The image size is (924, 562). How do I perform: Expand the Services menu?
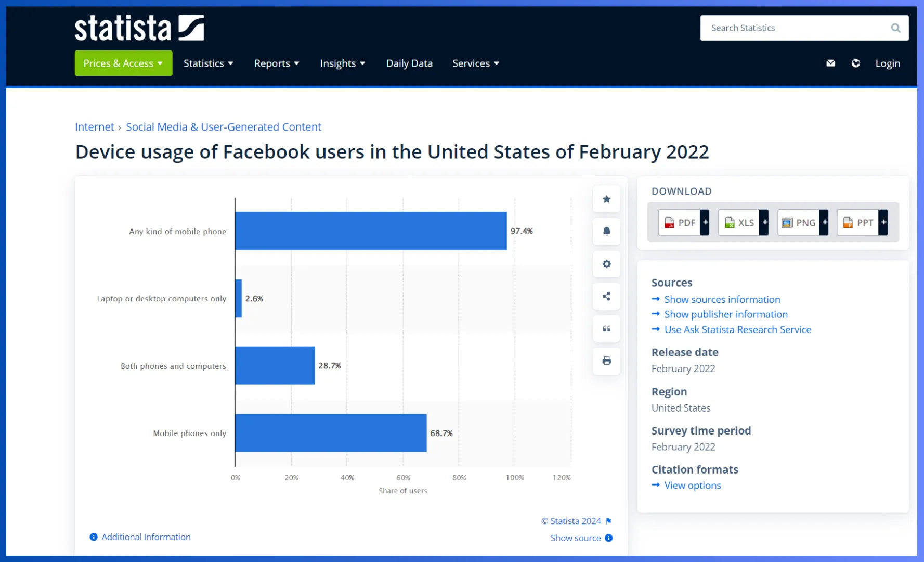pos(476,63)
